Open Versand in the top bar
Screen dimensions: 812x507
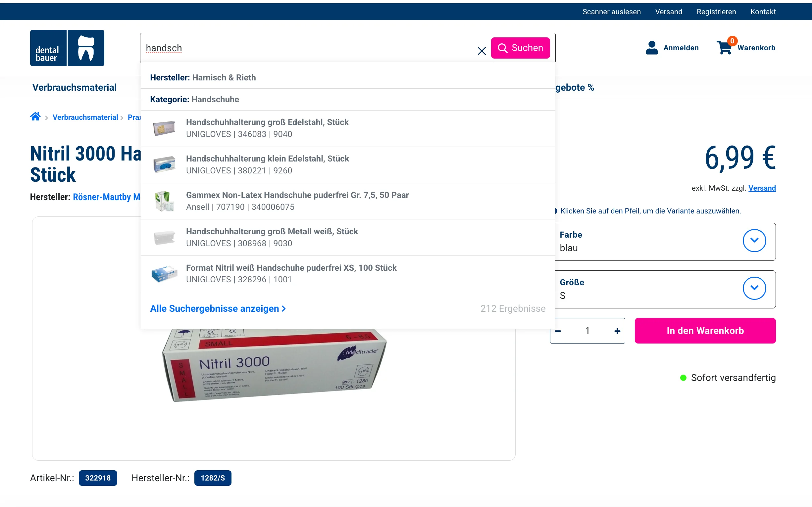click(x=668, y=12)
